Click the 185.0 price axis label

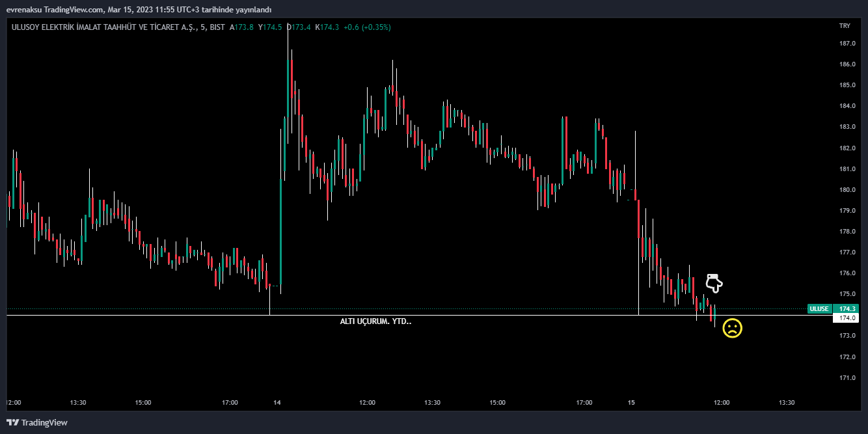[847, 85]
